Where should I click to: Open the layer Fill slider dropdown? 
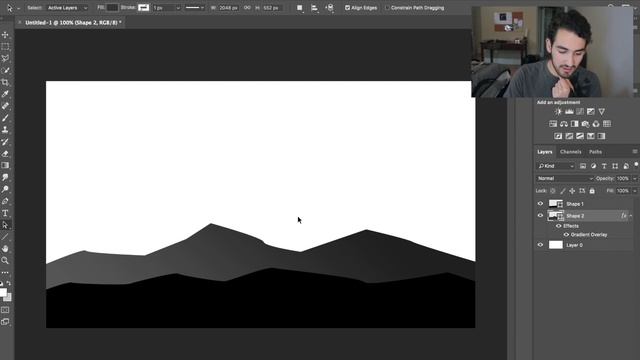[634, 191]
